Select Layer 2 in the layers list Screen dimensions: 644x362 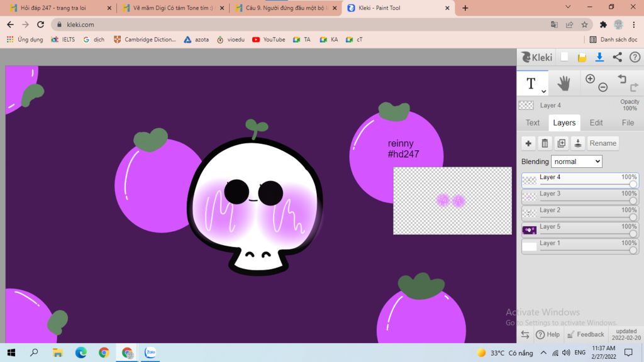(x=580, y=213)
